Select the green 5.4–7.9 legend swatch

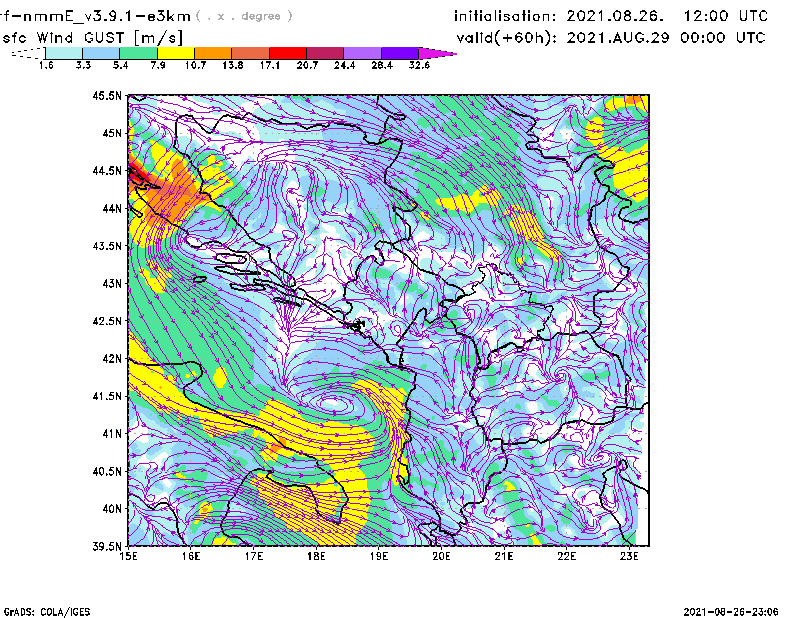coord(138,53)
